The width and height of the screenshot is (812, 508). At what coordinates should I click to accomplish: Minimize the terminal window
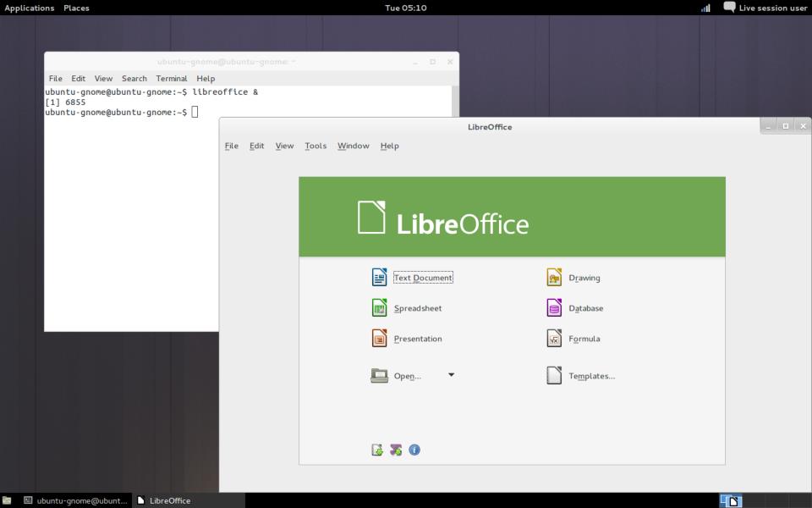click(x=415, y=62)
